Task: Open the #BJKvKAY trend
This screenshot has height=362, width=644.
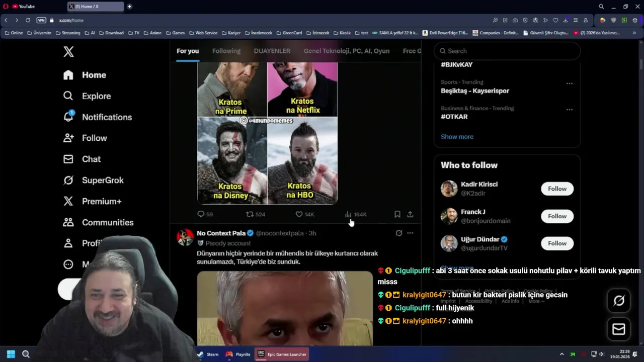Action: click(456, 65)
